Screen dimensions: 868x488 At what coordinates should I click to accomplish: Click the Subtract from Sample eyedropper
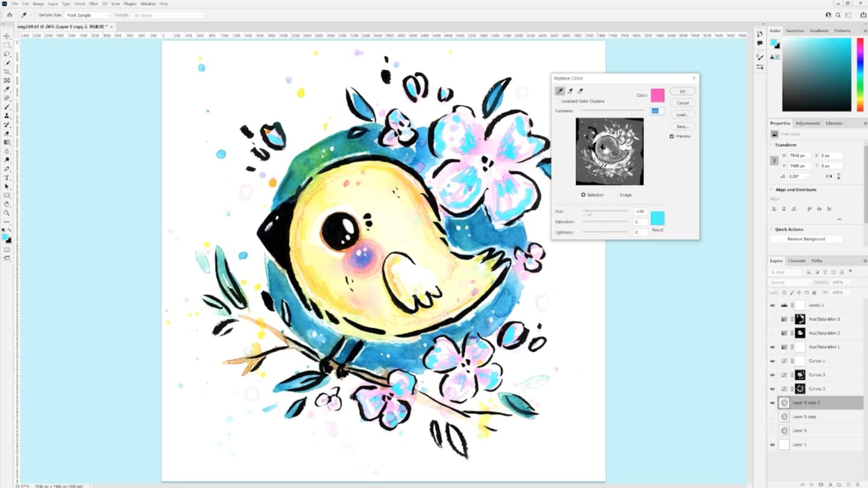[580, 91]
